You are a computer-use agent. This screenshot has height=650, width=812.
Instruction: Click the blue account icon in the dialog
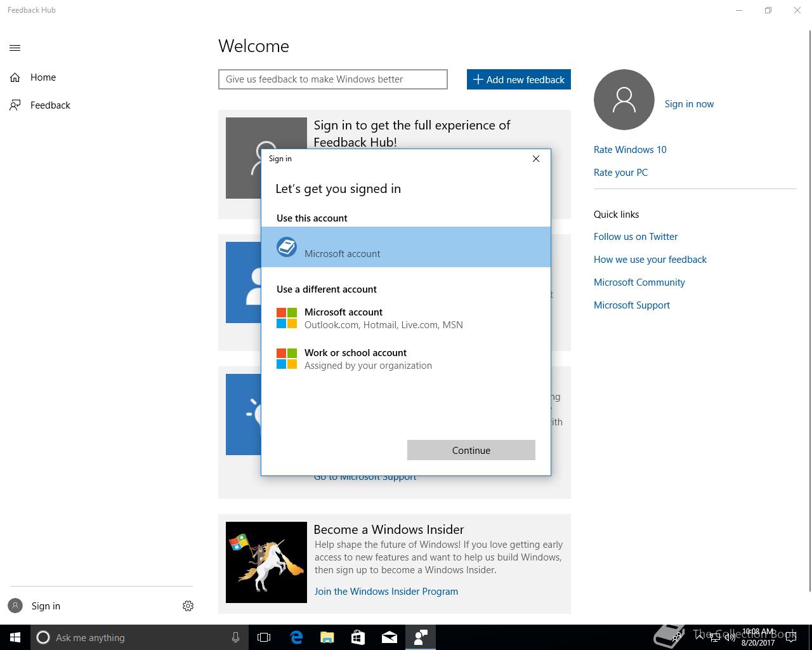(287, 247)
